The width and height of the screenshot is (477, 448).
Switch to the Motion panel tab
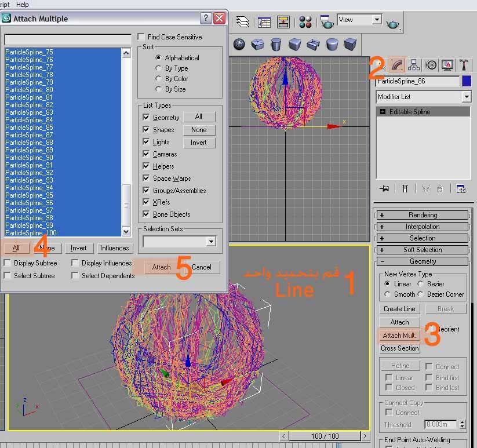[431, 64]
